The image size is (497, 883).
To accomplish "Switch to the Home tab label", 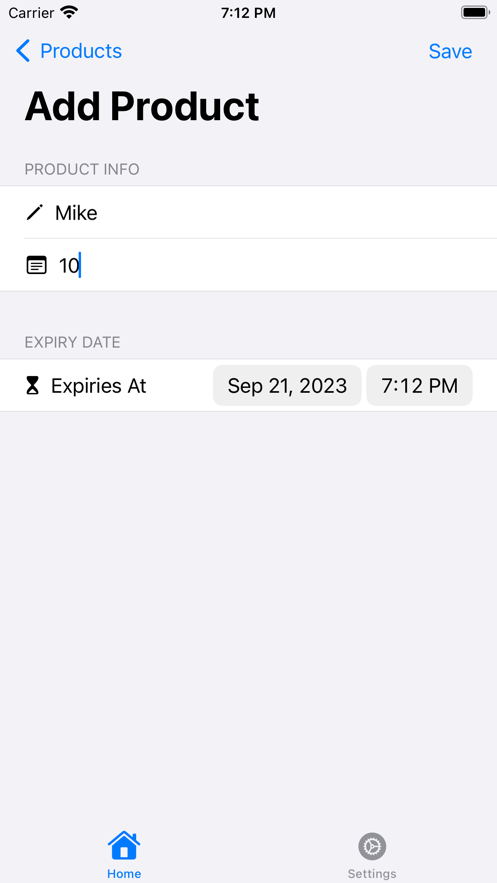I will point(124,874).
